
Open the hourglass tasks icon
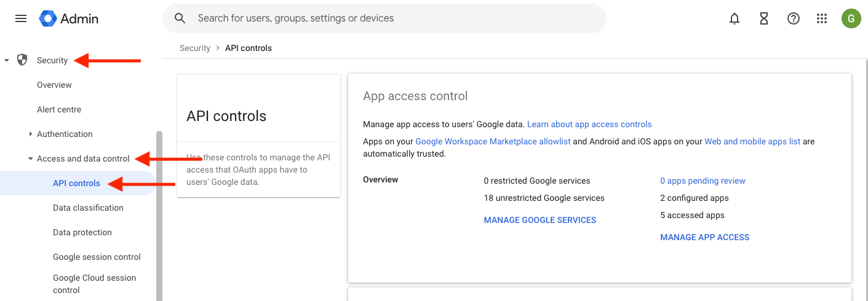tap(763, 18)
